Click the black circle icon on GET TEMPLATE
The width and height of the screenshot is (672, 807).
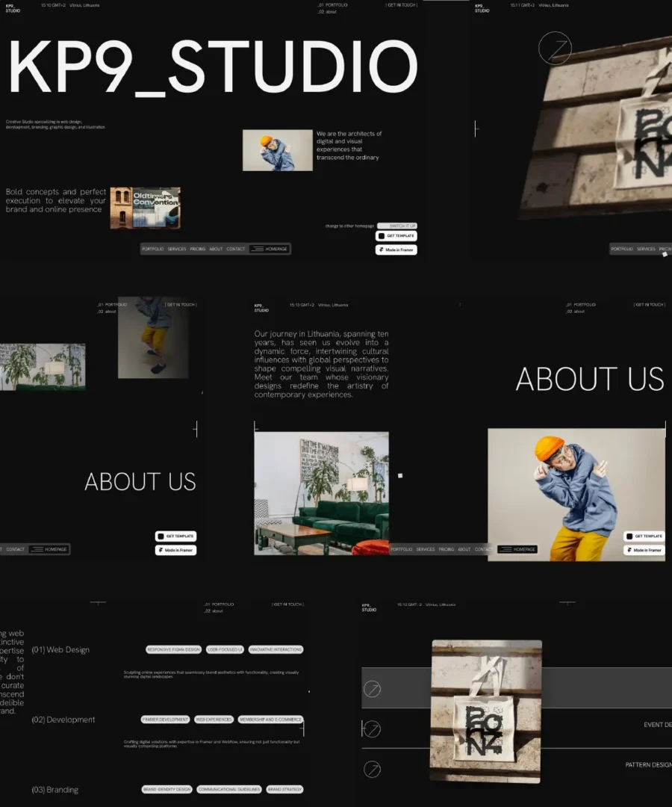pos(382,235)
